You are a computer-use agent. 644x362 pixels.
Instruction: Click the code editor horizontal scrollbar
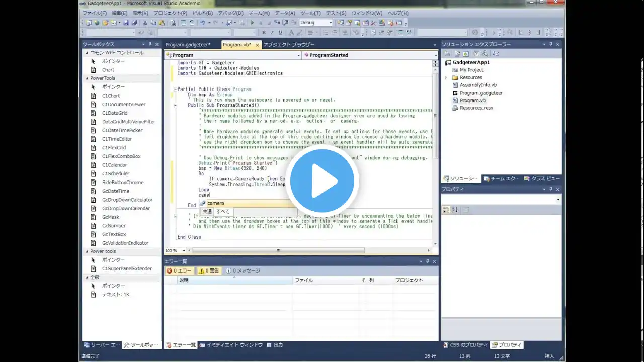coord(278,250)
